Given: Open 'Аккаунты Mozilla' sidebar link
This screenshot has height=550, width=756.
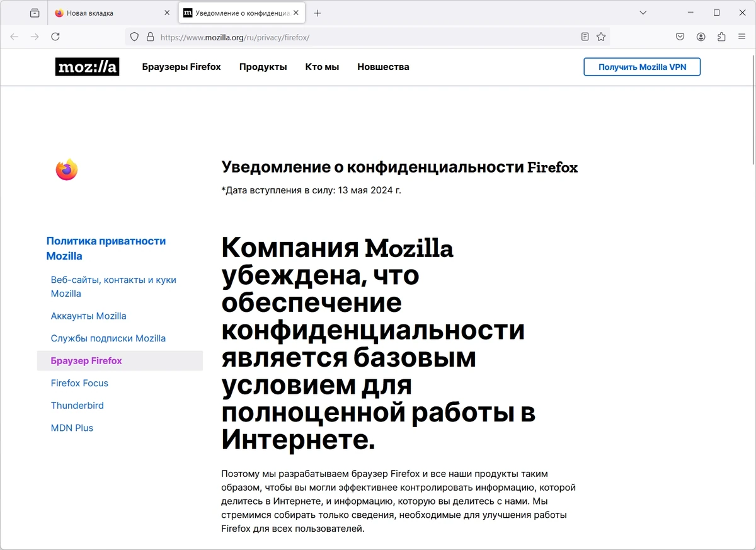Looking at the screenshot, I should point(89,316).
